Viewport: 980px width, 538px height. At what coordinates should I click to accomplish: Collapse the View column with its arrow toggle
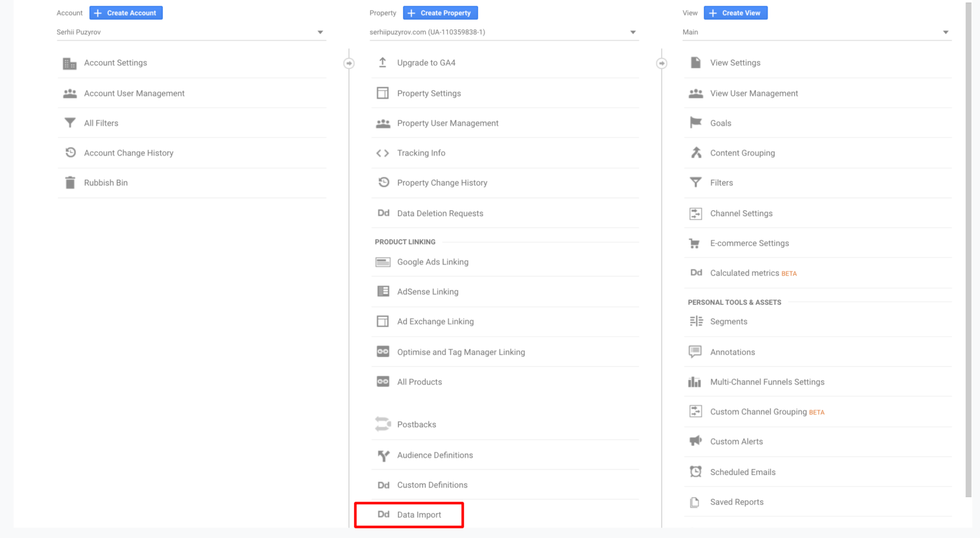tap(662, 63)
